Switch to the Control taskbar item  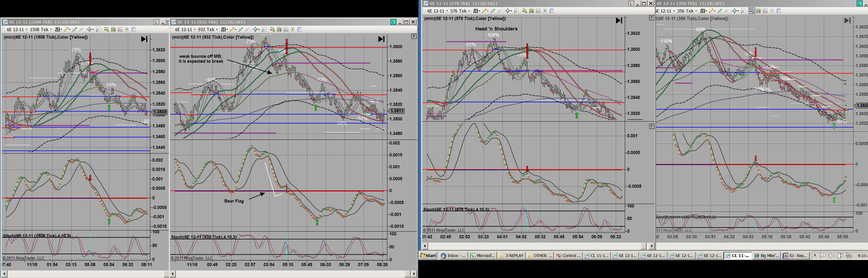point(568,255)
